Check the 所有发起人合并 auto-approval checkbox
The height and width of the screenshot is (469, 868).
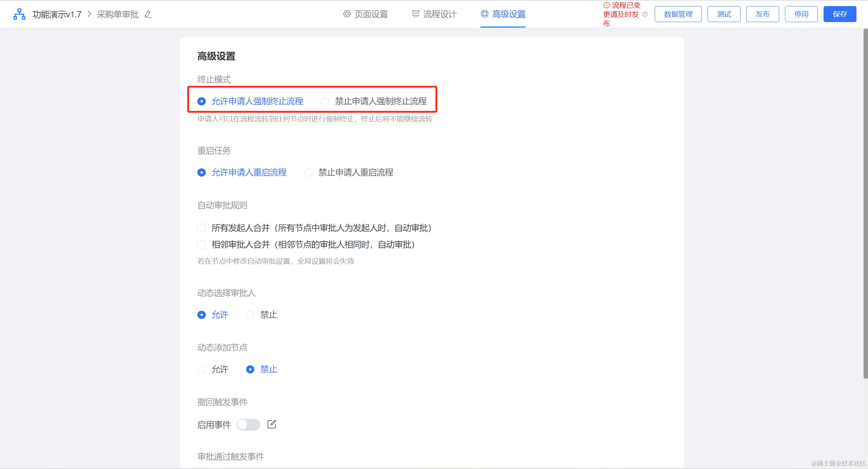click(x=202, y=228)
